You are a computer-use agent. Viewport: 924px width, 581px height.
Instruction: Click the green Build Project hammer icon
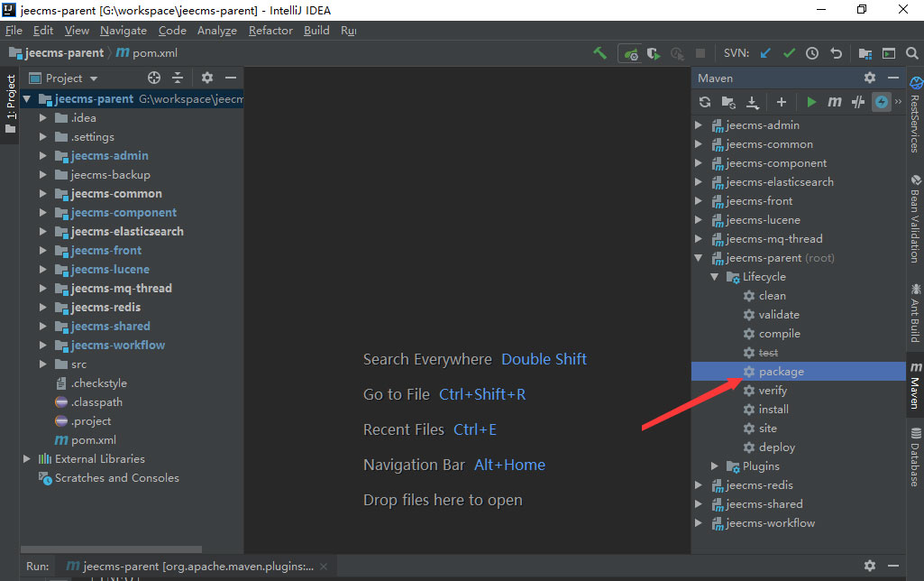coord(599,53)
